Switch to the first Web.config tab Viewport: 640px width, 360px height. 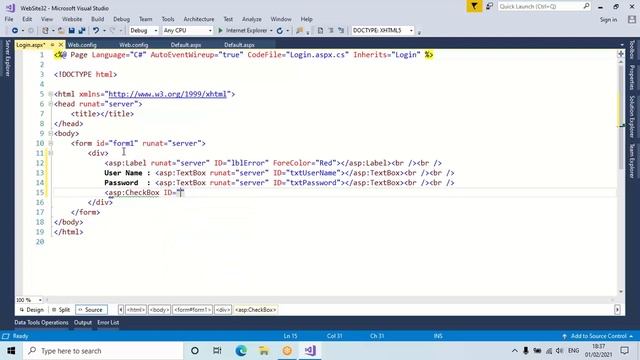82,45
